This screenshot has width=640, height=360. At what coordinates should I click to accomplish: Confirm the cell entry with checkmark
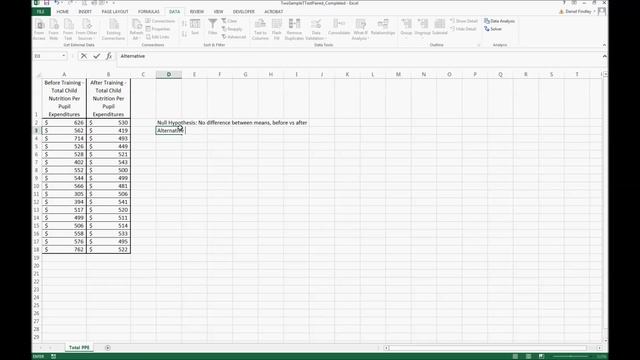(x=97, y=56)
